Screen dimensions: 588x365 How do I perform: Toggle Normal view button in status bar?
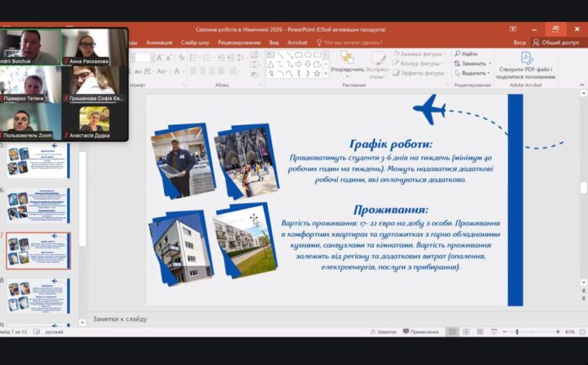click(453, 332)
